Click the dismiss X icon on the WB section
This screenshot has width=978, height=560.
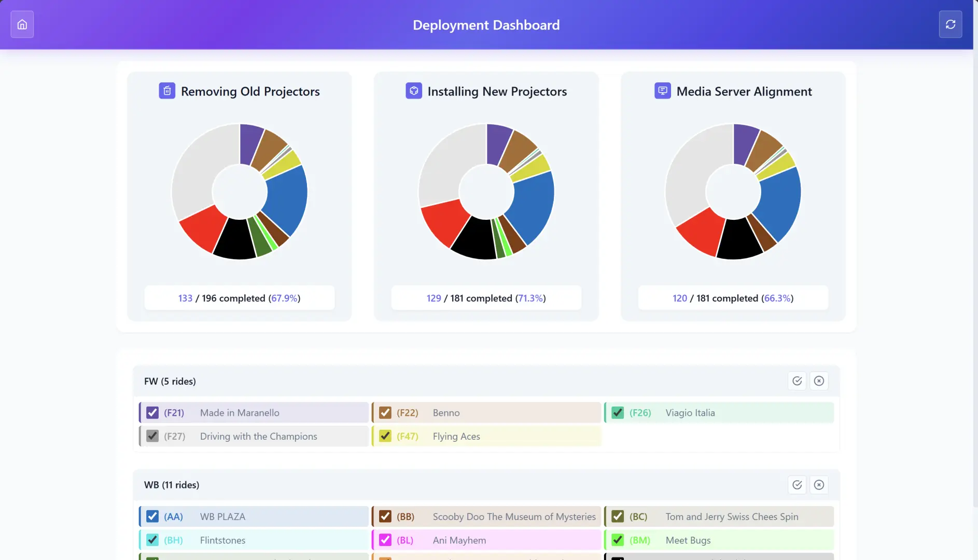tap(819, 485)
